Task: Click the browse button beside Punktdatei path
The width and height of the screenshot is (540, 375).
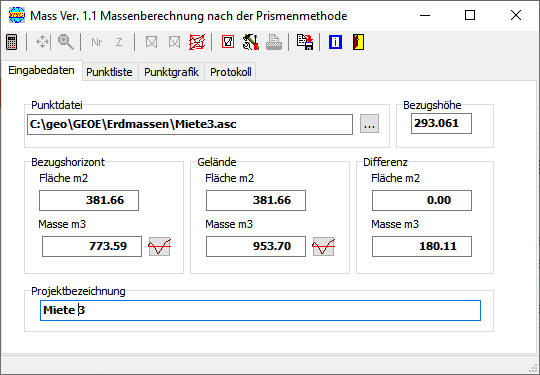Action: click(370, 124)
